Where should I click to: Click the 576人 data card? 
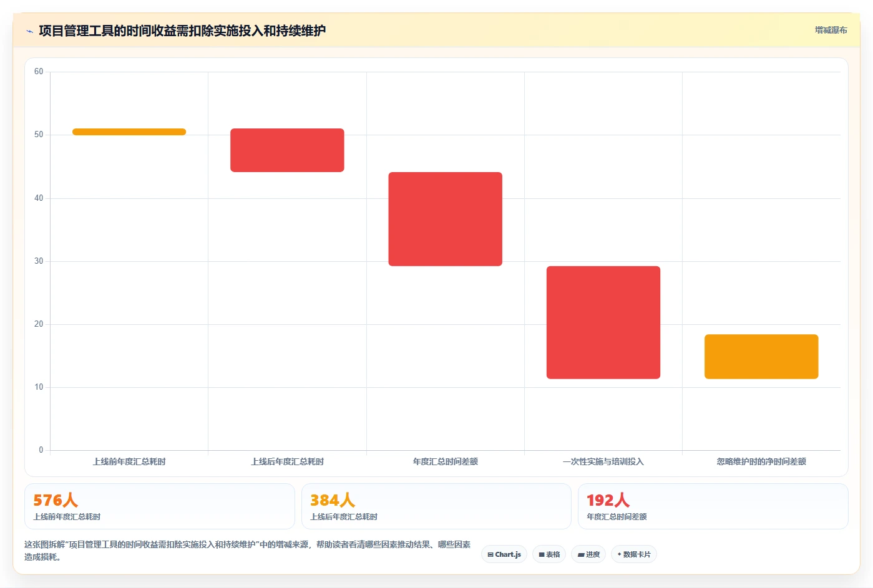[159, 506]
